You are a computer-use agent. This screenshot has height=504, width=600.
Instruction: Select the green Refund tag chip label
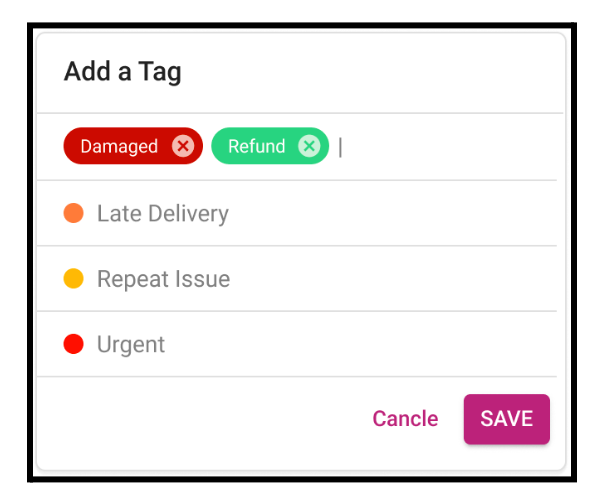pos(256,146)
